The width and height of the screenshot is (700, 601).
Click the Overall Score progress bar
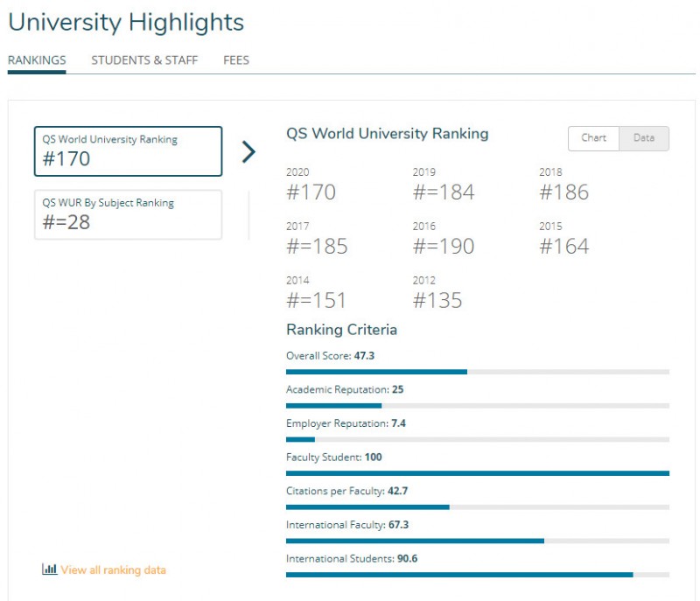478,372
